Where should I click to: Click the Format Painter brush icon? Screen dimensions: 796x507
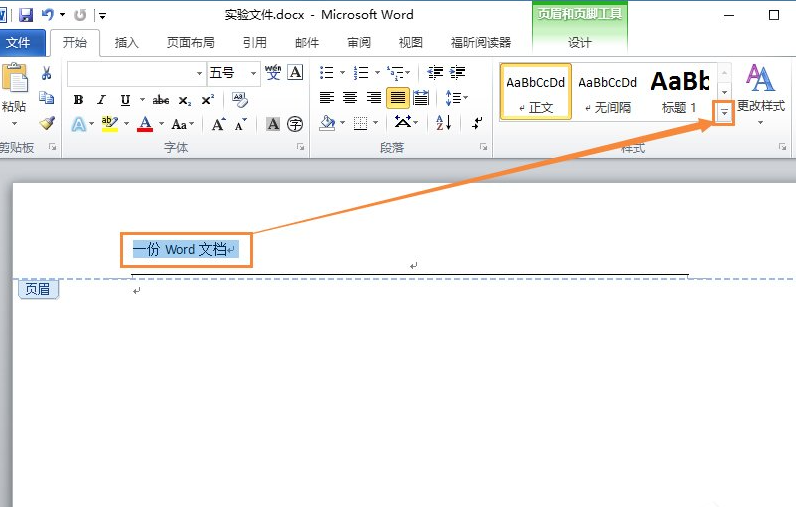click(x=46, y=123)
